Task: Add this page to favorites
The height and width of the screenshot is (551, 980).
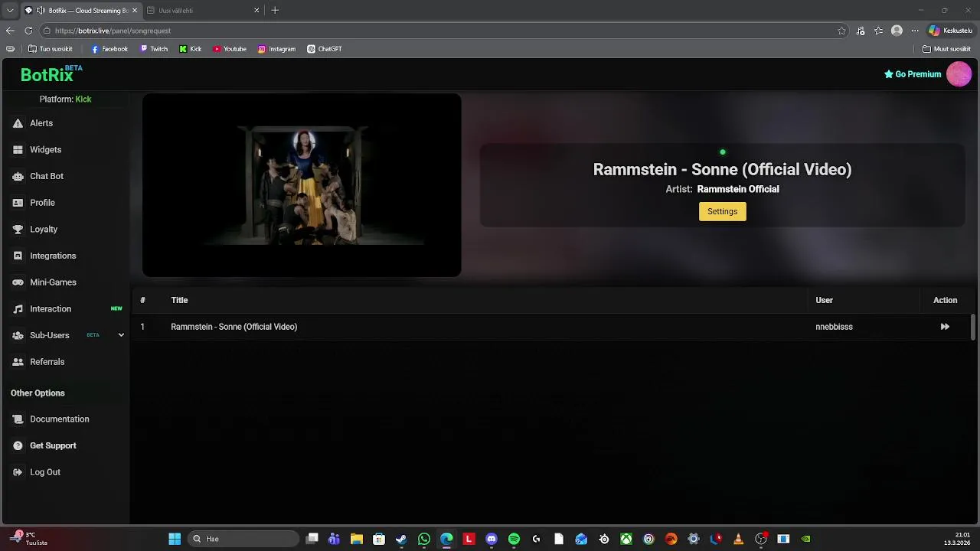Action: pos(841,31)
